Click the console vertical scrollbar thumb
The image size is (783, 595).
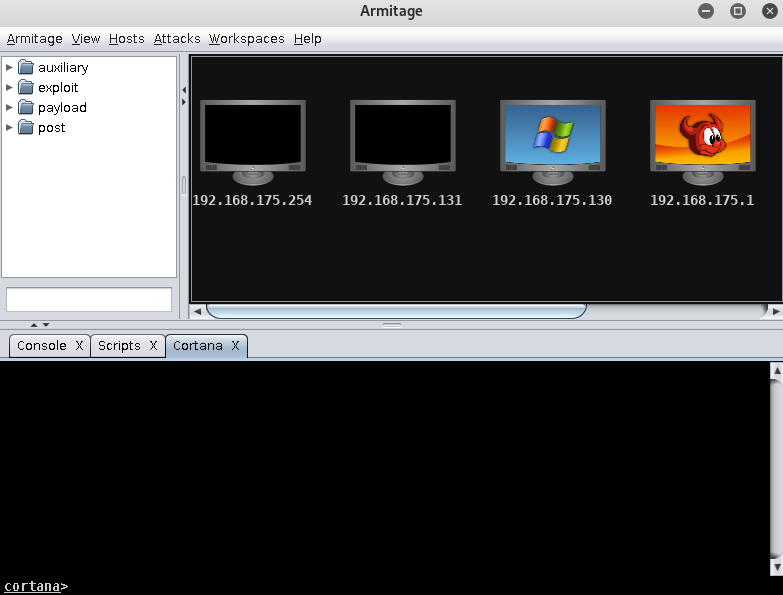tap(777, 469)
